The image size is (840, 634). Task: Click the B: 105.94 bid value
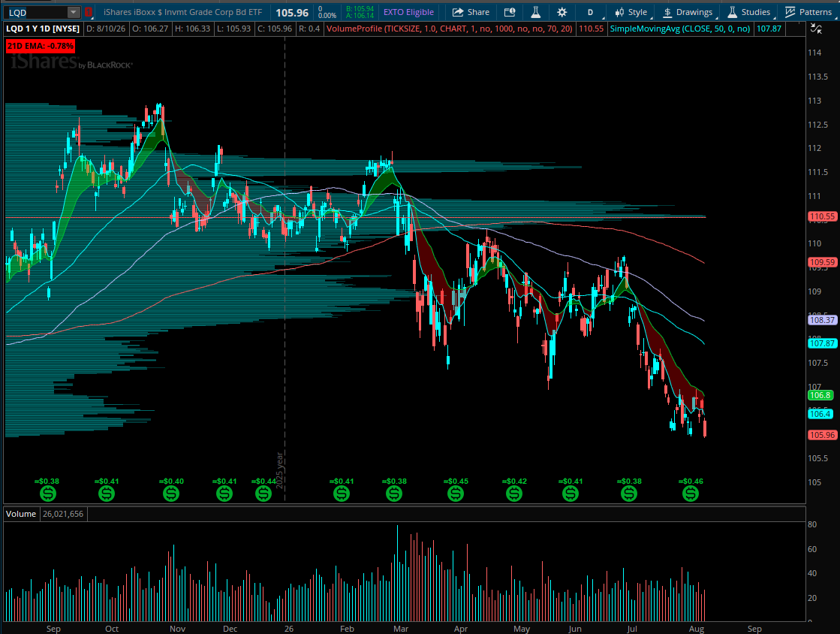[x=360, y=8]
